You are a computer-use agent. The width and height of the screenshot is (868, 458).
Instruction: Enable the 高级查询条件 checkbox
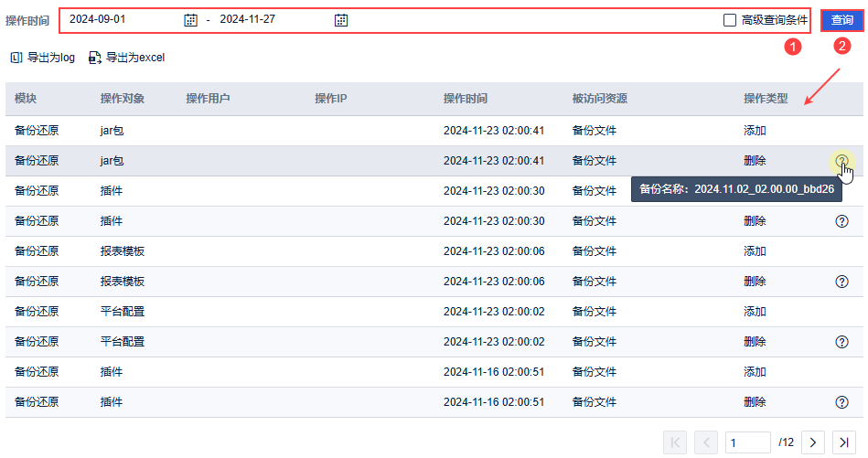click(x=729, y=20)
